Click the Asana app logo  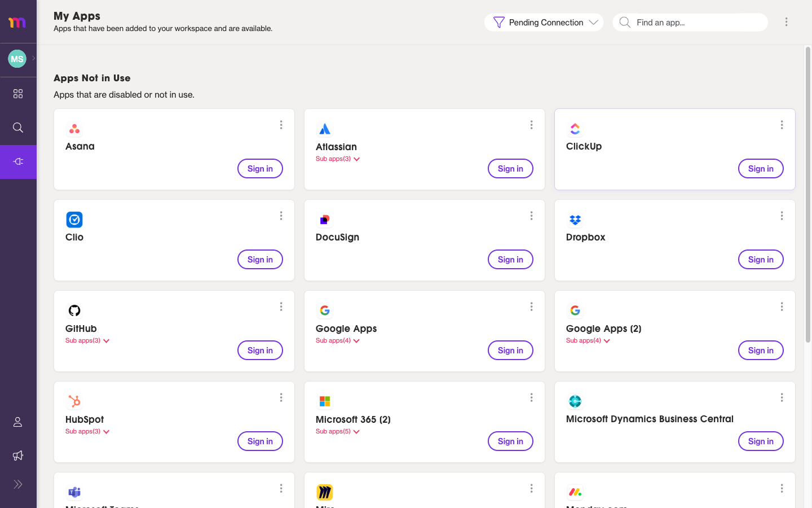[74, 129]
